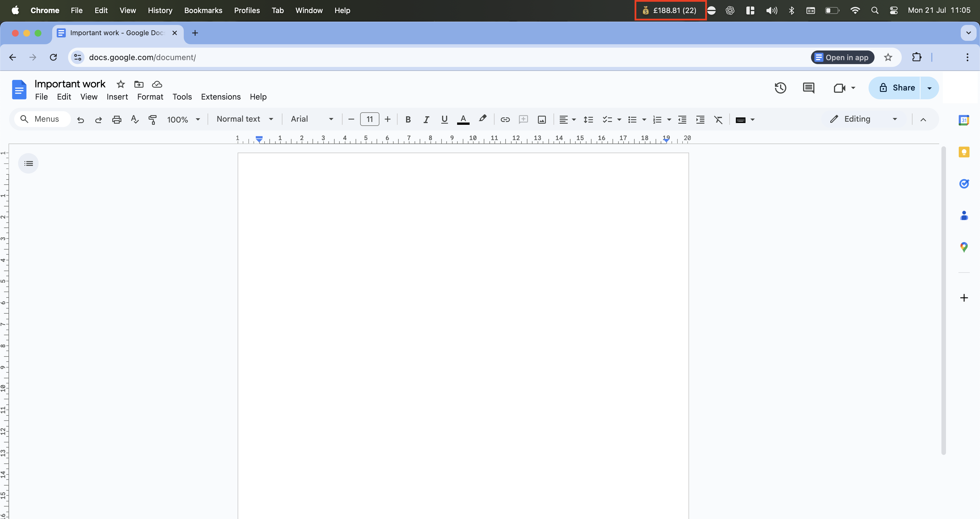Screen dimensions: 980x519
Task: Apply text highlight color
Action: click(x=482, y=119)
